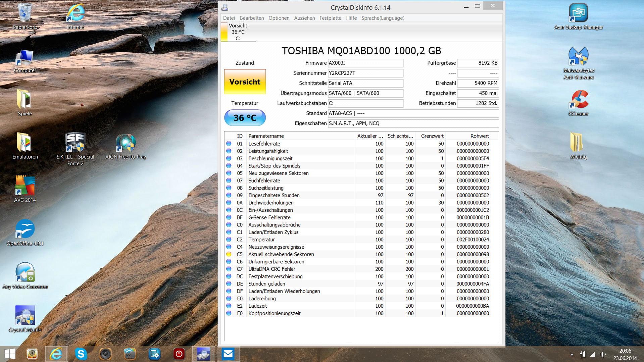This screenshot has height=362, width=644.
Task: Select the Malwarebytes Anti-Malware desktop icon
Action: 578,63
